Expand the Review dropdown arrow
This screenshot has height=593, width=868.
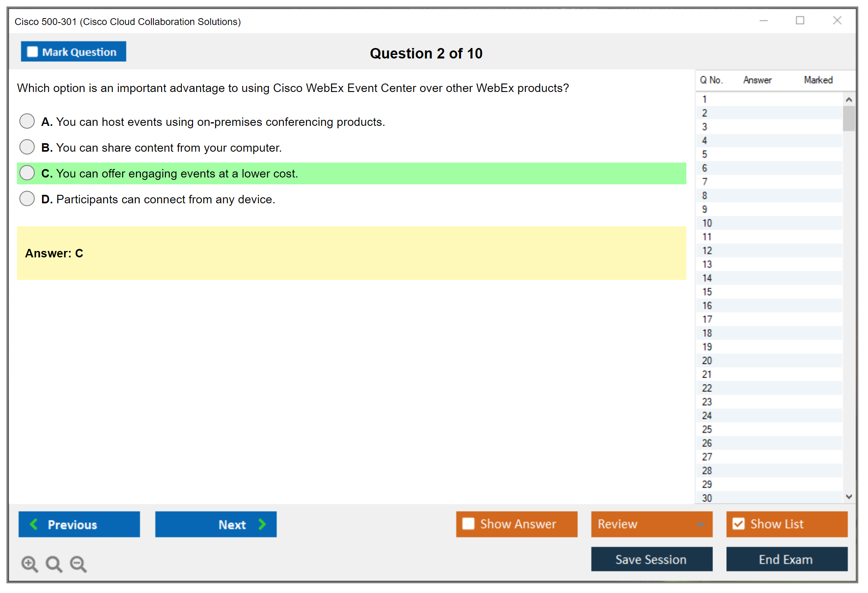tap(700, 524)
